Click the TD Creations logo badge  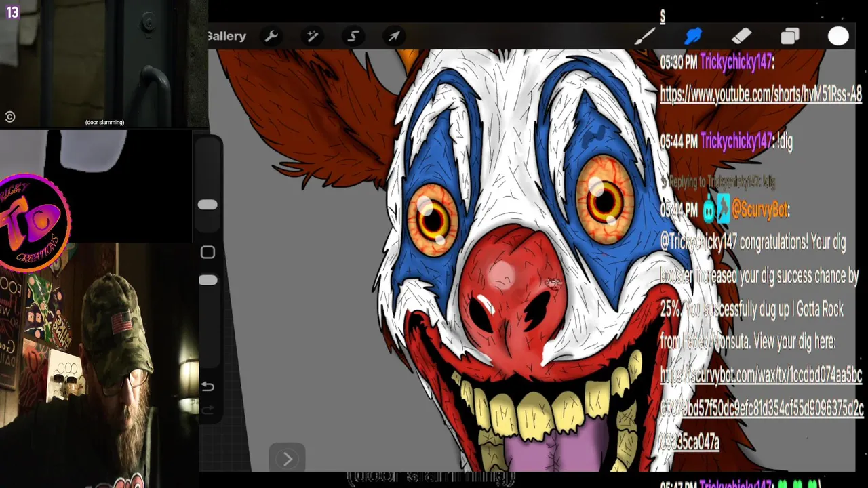[x=34, y=223]
